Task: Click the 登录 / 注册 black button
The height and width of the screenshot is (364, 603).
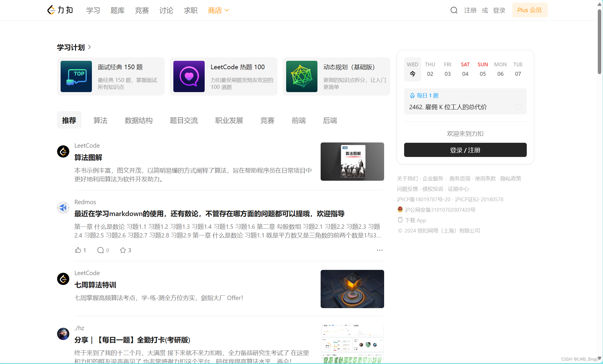Action: [465, 150]
